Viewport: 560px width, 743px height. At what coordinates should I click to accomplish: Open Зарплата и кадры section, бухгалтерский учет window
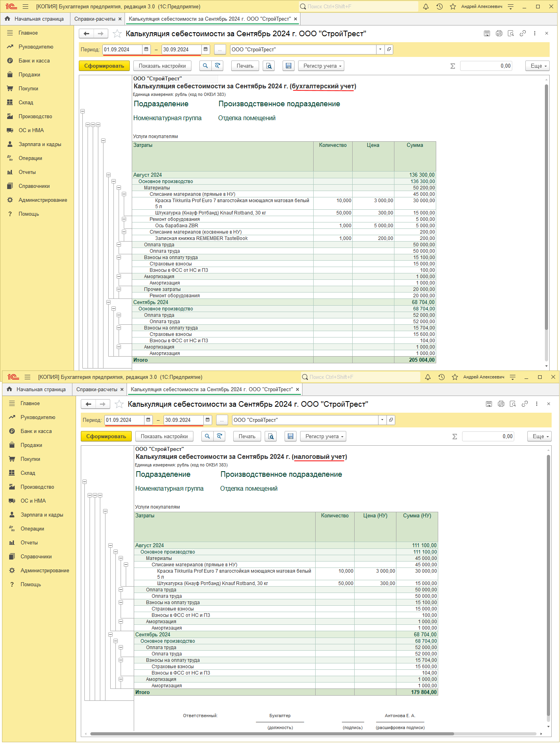pos(40,144)
